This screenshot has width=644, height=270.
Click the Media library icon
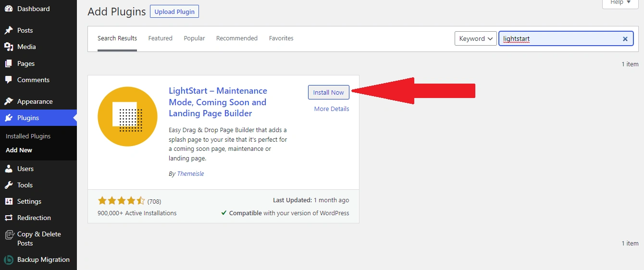coord(9,47)
